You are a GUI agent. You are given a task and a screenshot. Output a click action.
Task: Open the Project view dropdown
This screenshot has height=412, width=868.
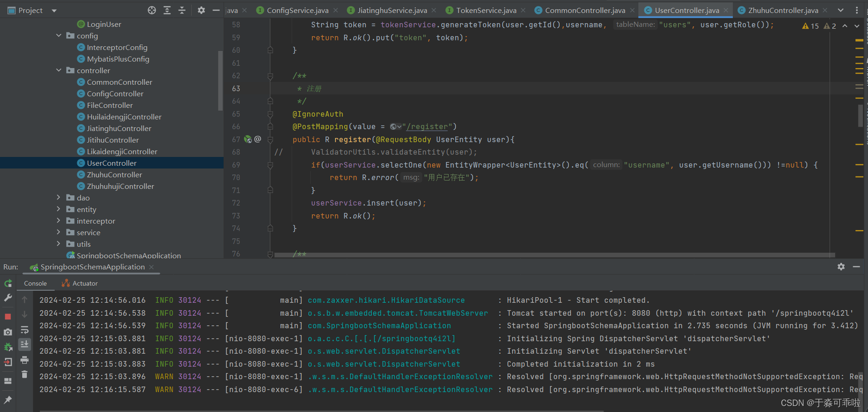click(x=54, y=11)
